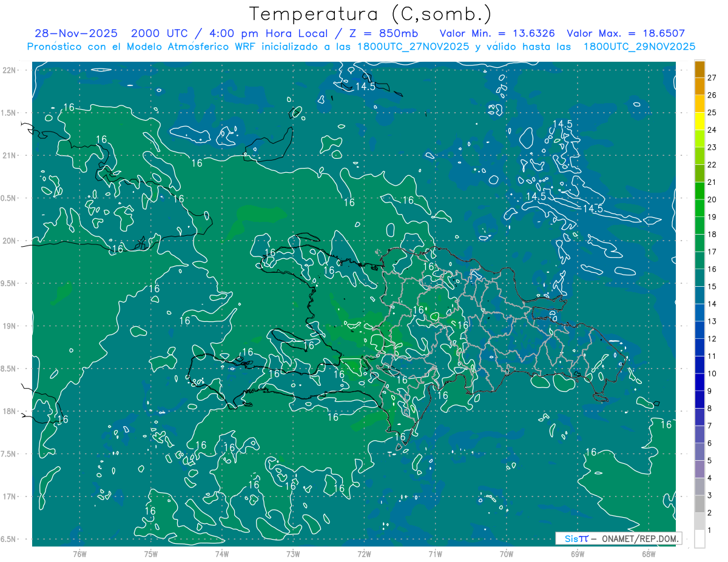Select the date '28-Nov-2025' in header
Image resolution: width=728 pixels, height=562 pixels.
(76, 33)
